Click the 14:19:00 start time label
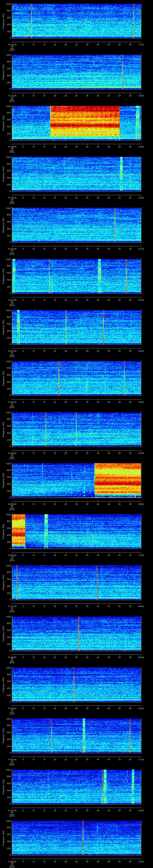The width and height of the screenshot is (153, 868). tap(12, 198)
